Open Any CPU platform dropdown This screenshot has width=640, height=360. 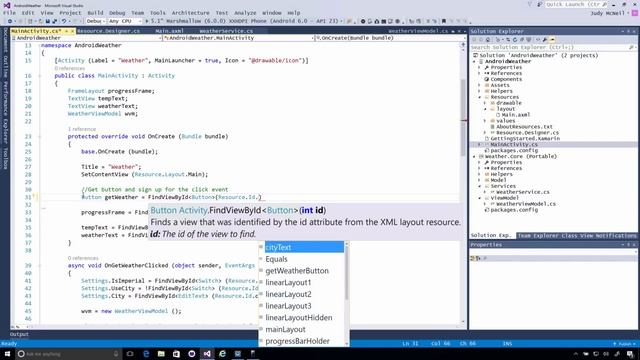pyautogui.click(x=125, y=21)
